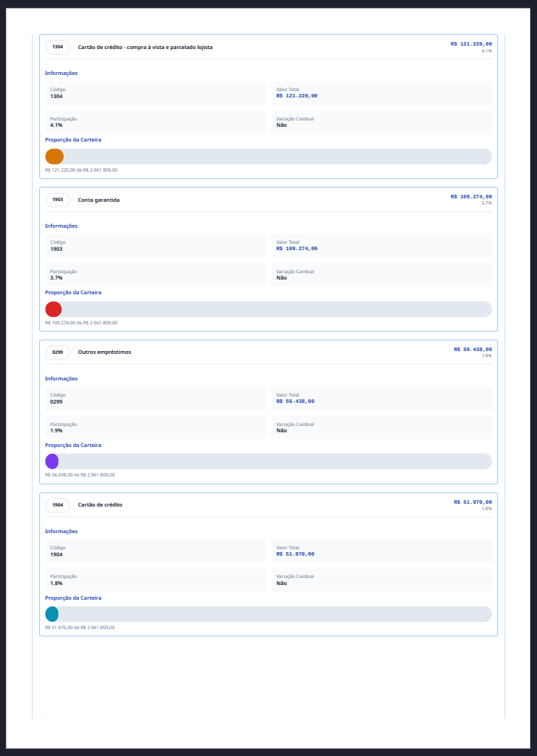Click caption 'R$ 56.438,00 de R$ 2.961.809,00'
This screenshot has width=537, height=756.
pos(80,475)
